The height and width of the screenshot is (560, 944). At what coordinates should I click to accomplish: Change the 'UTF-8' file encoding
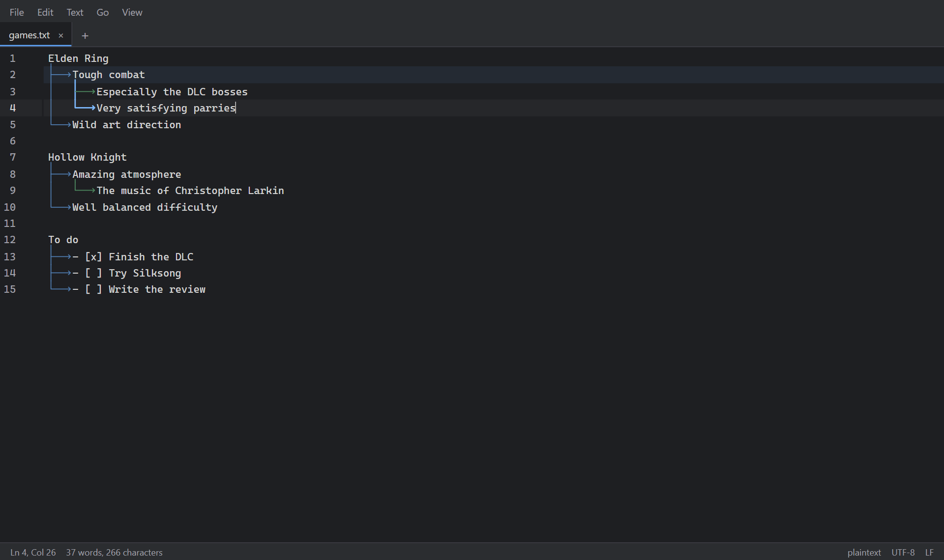(x=903, y=552)
